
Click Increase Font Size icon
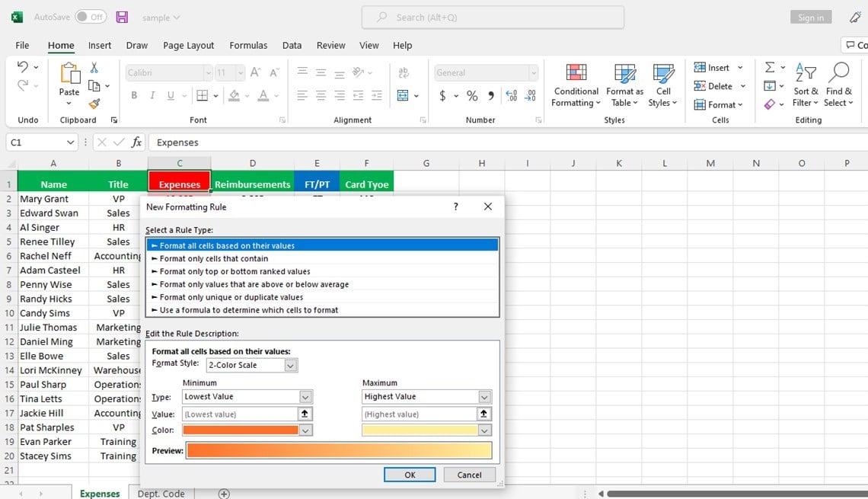coord(255,72)
